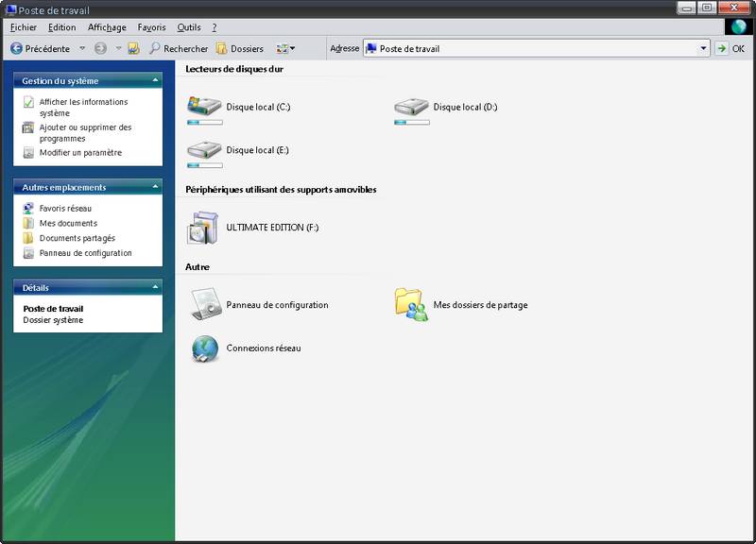Open Mes documents link
Screen dimensions: 756x544
click(68, 223)
